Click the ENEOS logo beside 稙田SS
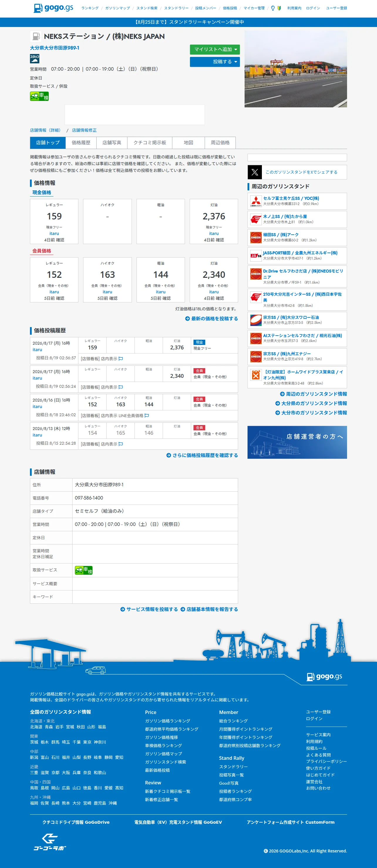The width and height of the screenshot is (377, 868). (256, 238)
